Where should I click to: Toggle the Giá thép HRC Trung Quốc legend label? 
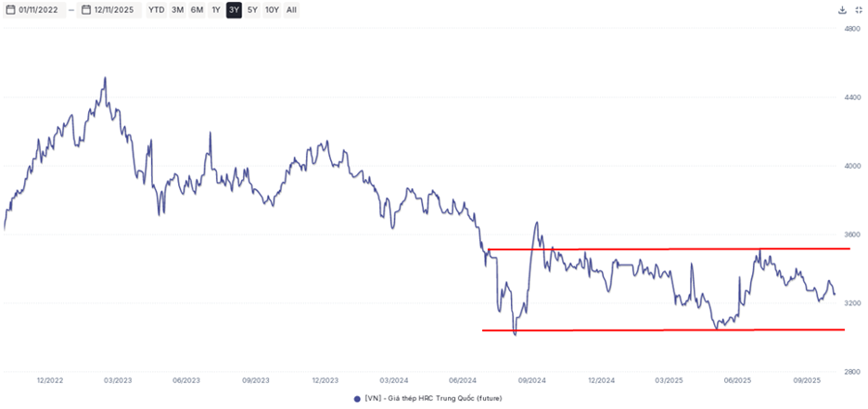pos(436,399)
